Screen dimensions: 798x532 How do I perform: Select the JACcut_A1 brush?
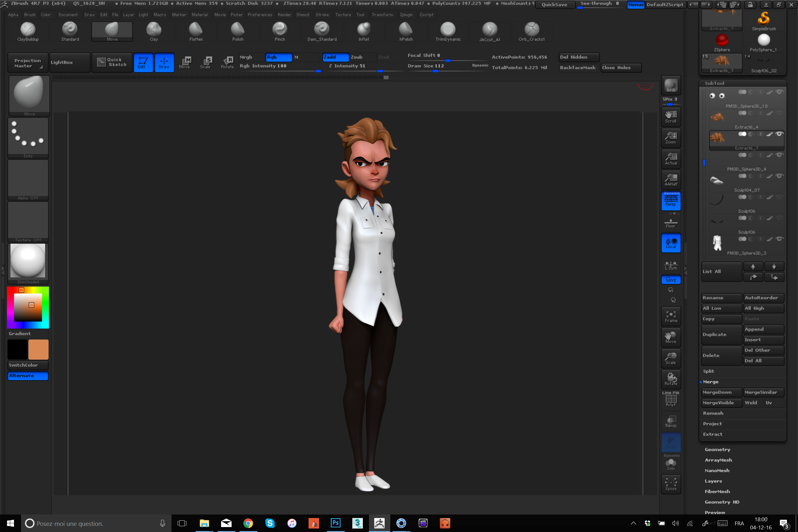490,32
